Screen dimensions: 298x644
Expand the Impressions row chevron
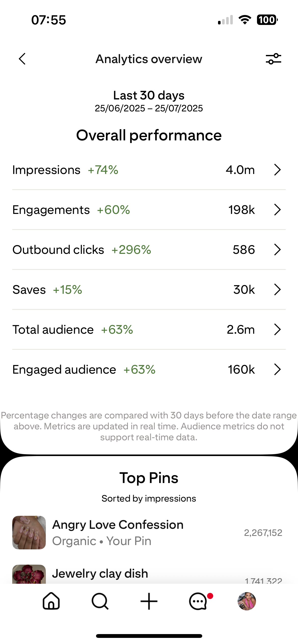click(277, 170)
